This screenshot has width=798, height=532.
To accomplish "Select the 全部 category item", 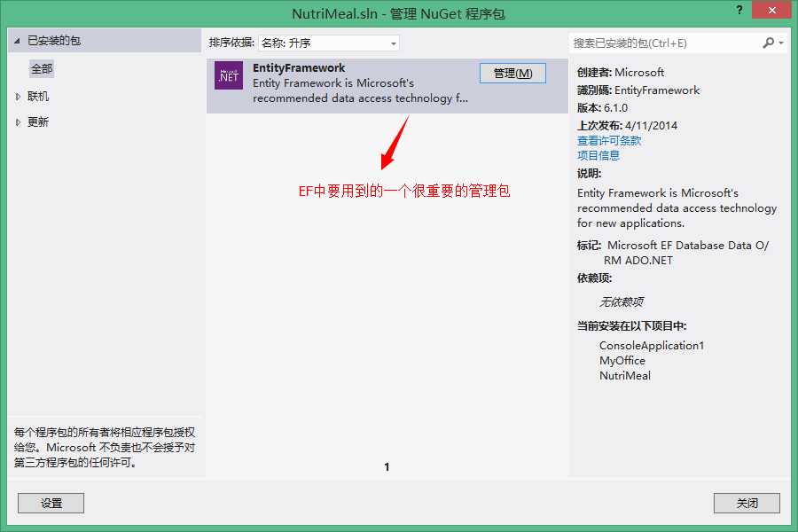I will (x=42, y=69).
